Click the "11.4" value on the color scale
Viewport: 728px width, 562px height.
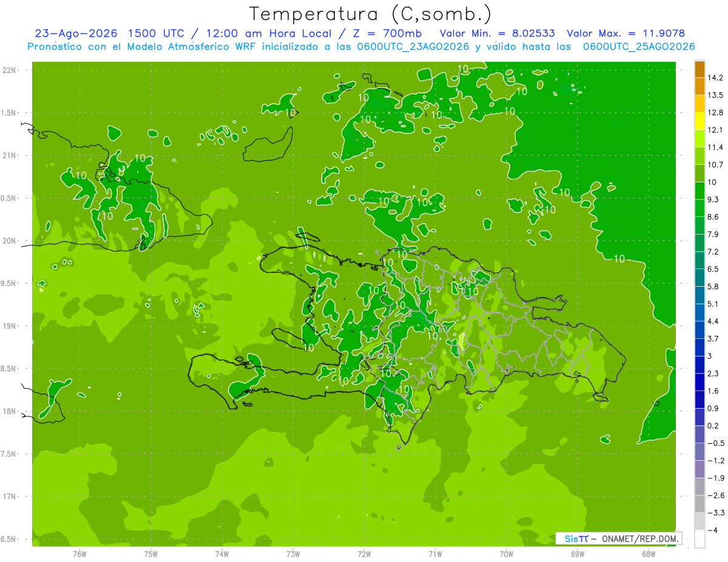click(715, 147)
